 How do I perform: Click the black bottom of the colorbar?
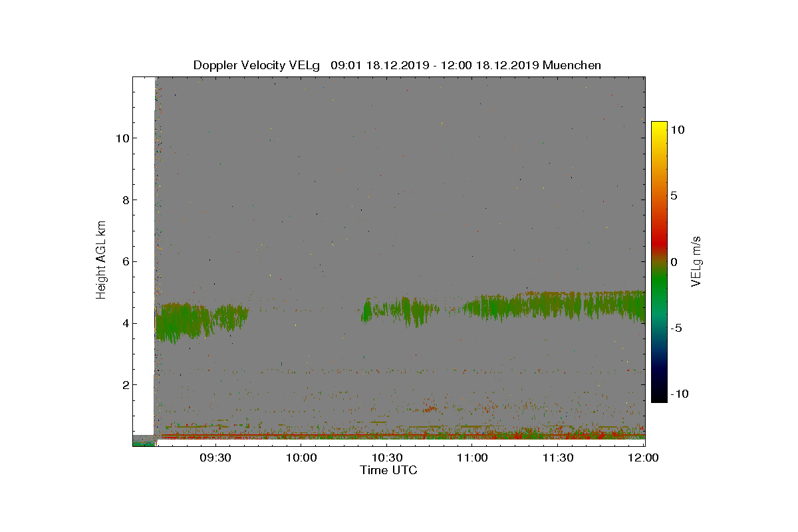659,396
